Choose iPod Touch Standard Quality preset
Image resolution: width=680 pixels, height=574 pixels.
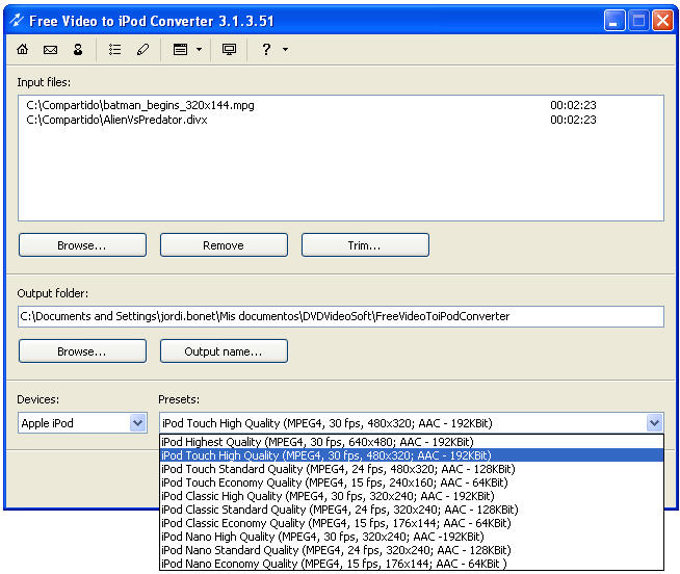412,469
